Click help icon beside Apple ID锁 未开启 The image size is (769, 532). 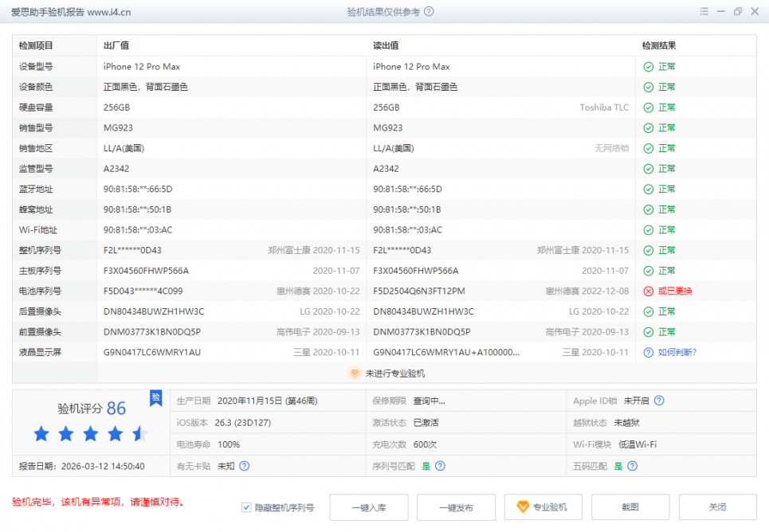[659, 401]
